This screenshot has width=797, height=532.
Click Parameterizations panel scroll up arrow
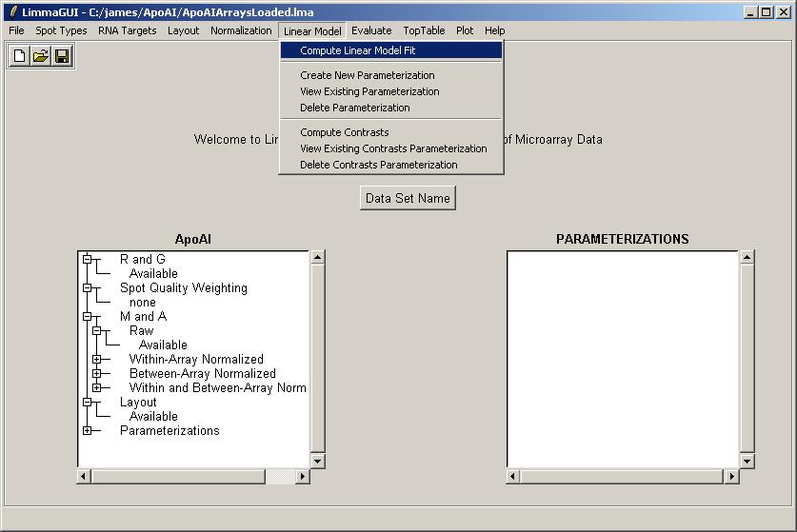coord(747,257)
